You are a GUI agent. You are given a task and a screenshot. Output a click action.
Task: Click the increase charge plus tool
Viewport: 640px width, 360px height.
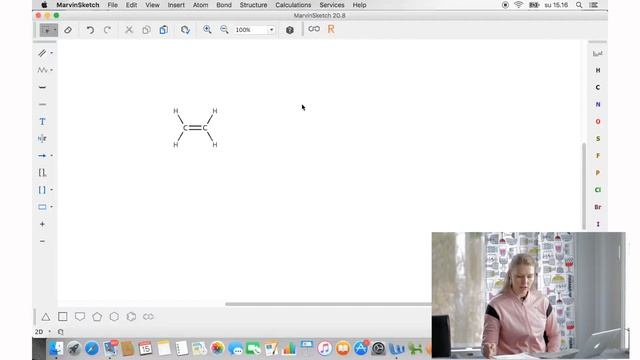pyautogui.click(x=42, y=224)
